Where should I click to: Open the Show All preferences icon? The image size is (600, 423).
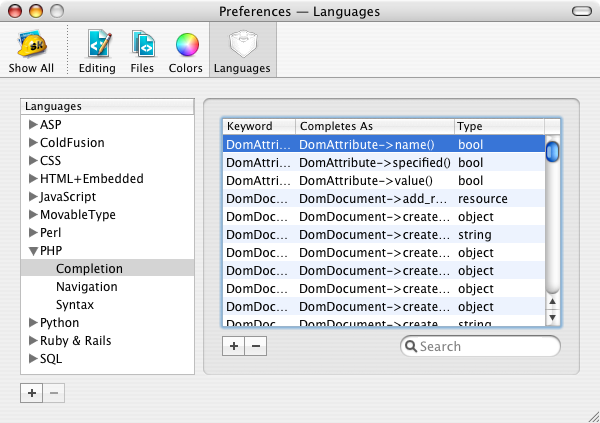31,51
